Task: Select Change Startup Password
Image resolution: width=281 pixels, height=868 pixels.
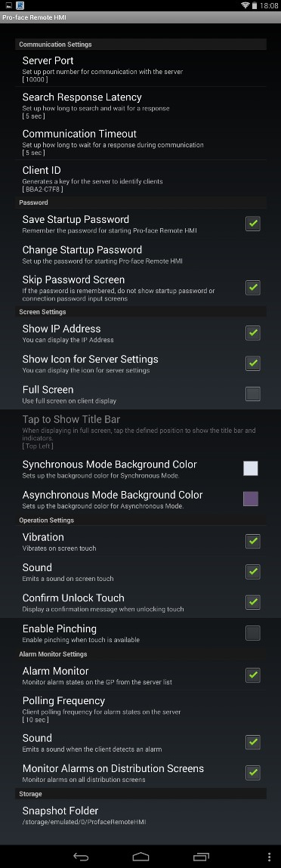Action: 140,254
